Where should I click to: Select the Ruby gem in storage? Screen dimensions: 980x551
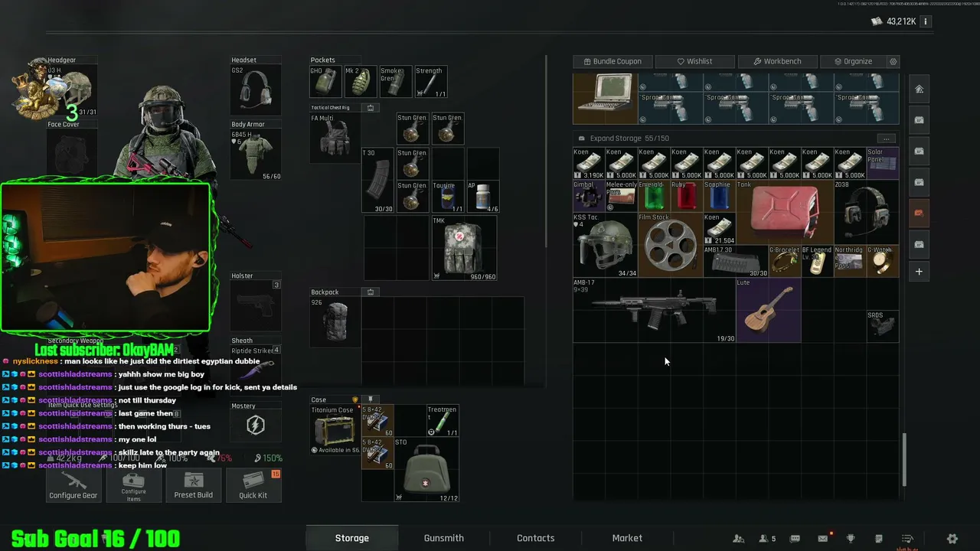click(x=686, y=196)
